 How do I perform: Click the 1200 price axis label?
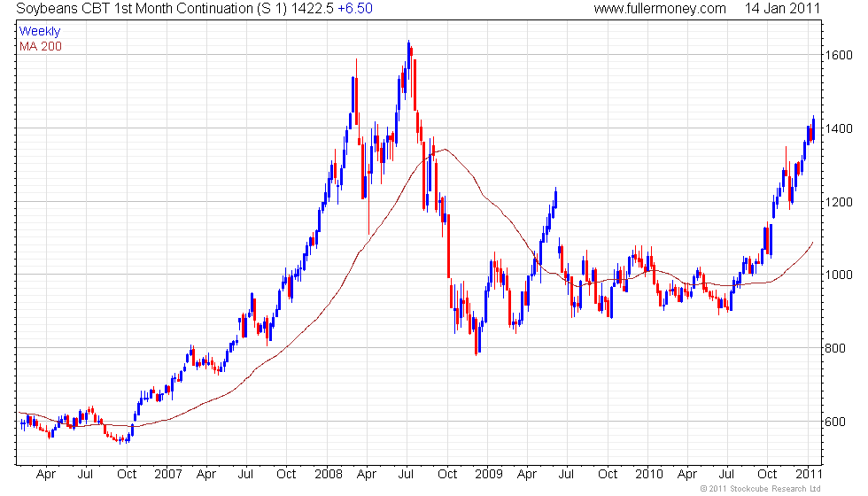point(838,202)
